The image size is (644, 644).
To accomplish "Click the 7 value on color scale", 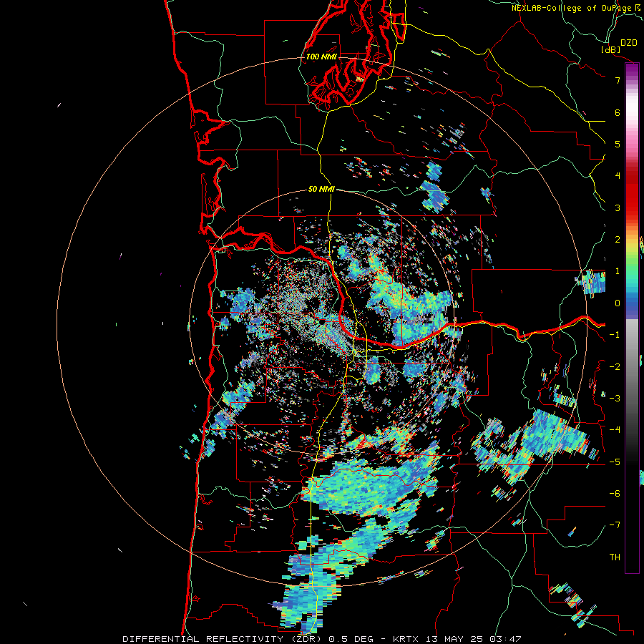I will pos(618,80).
